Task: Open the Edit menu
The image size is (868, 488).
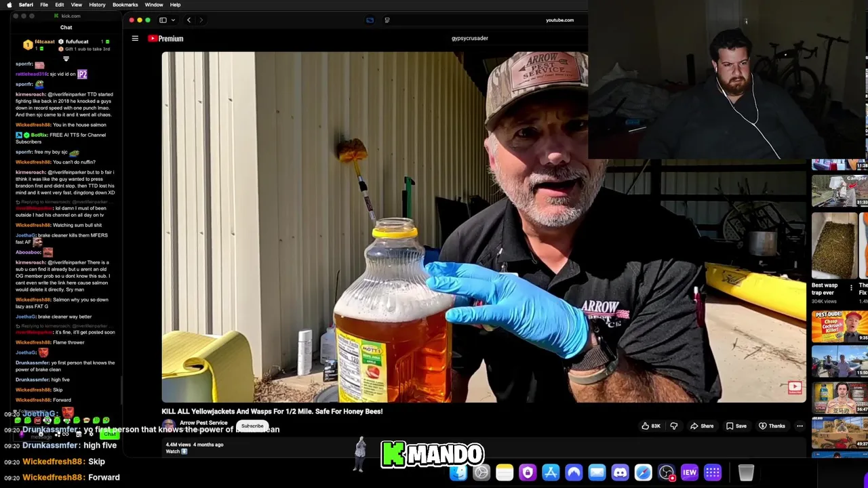Action: pyautogui.click(x=60, y=5)
